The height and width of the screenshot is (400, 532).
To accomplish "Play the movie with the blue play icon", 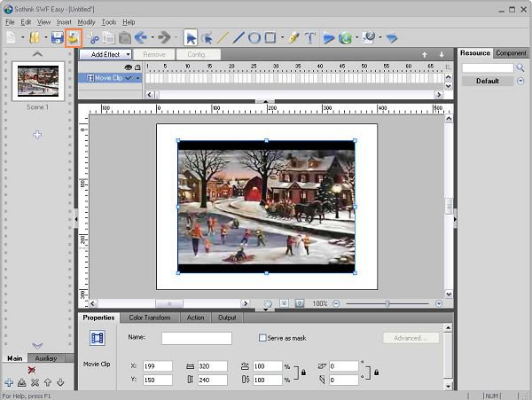I will (x=328, y=37).
